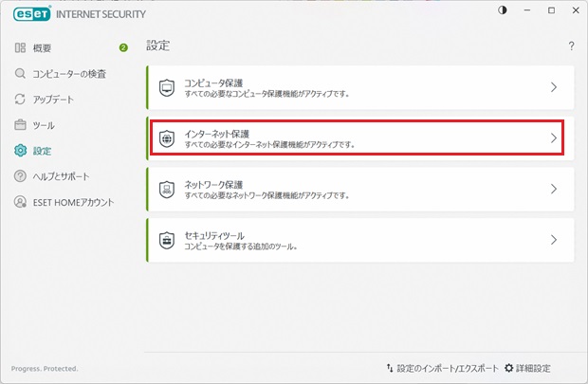
Task: Expand インターネット保護 with its chevron
Action: (554, 138)
